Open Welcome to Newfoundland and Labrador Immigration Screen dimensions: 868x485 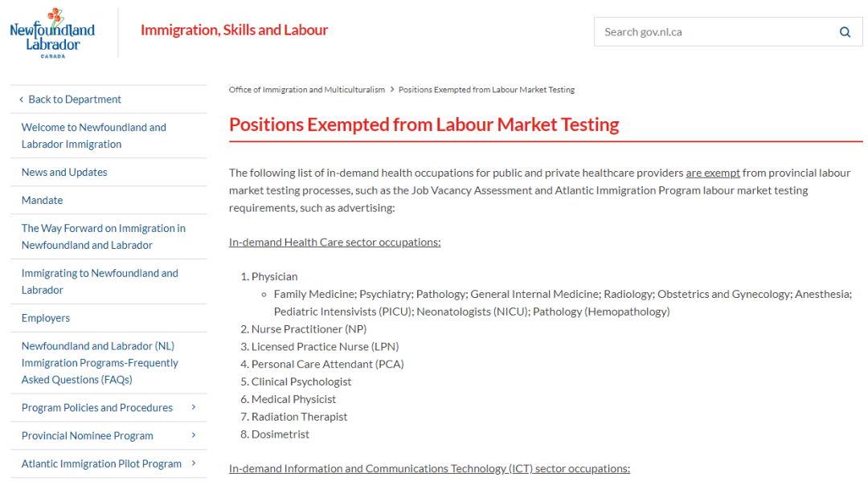pyautogui.click(x=93, y=136)
